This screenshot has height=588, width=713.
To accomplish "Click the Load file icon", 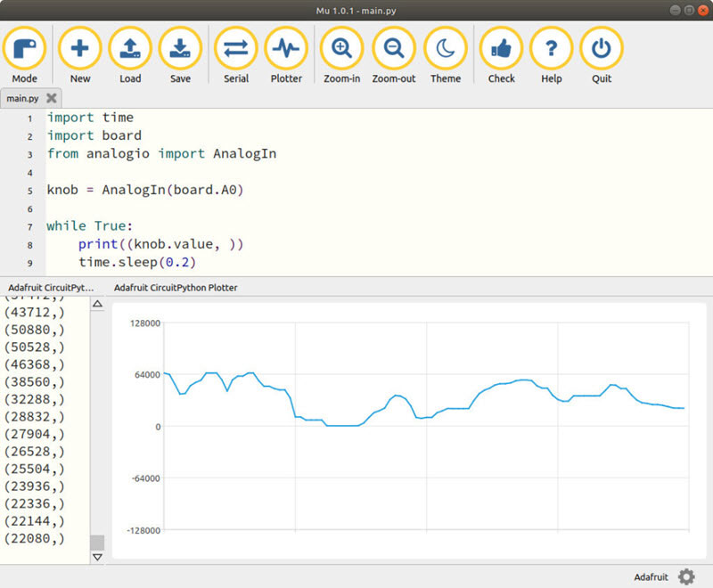I will pos(130,49).
